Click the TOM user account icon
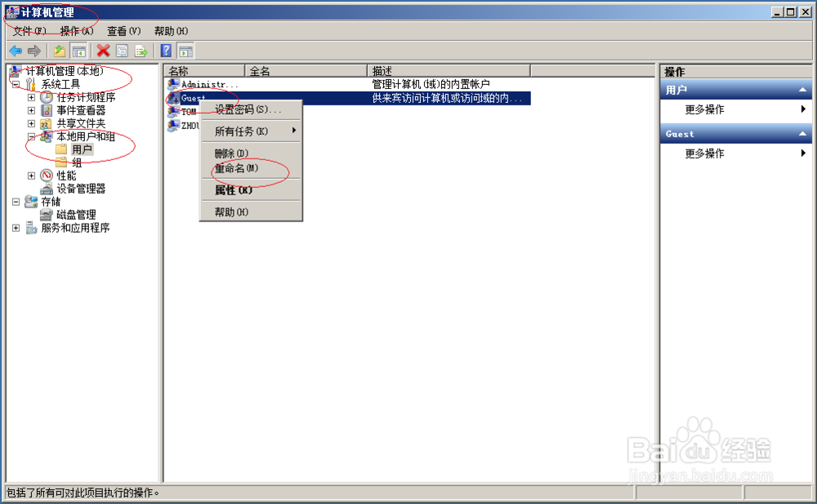 pyautogui.click(x=173, y=112)
